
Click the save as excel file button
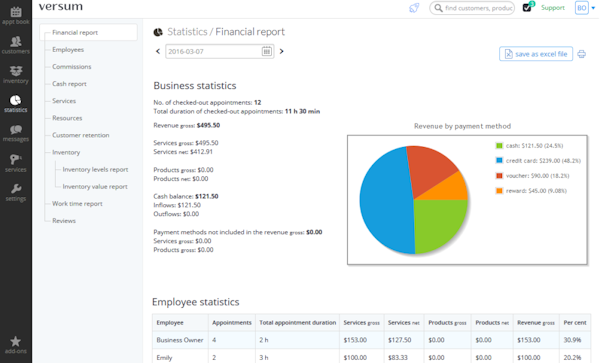[536, 54]
